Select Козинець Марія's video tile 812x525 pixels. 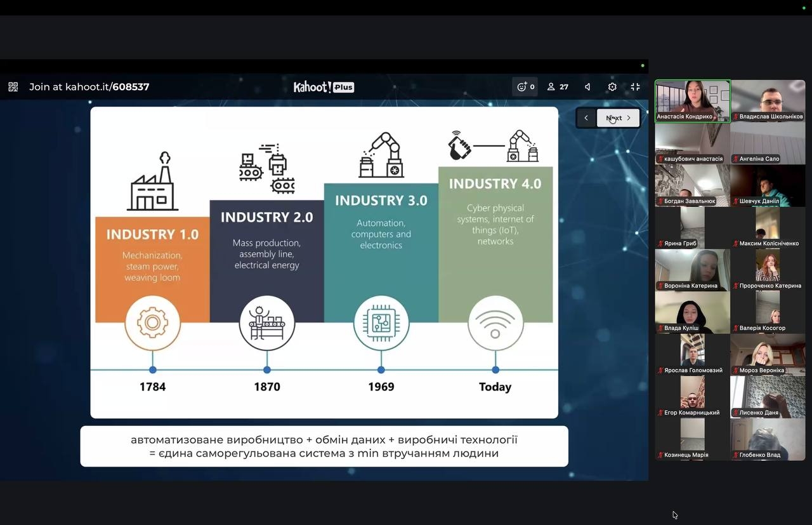(x=693, y=439)
